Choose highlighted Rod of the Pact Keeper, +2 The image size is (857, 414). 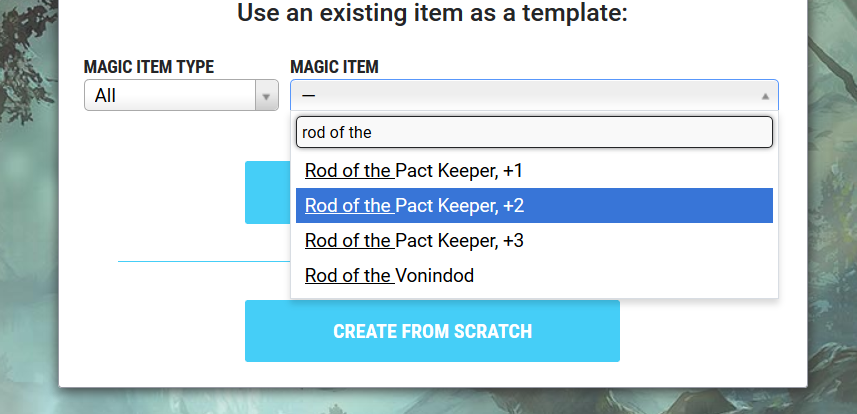click(x=534, y=206)
